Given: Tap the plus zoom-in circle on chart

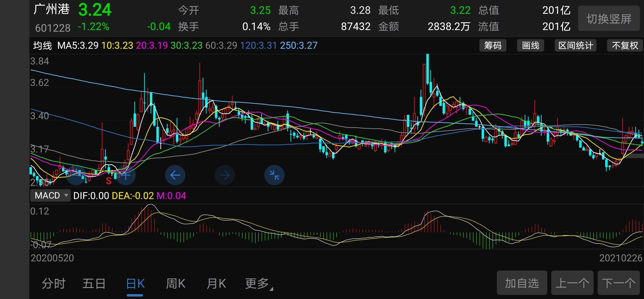Looking at the screenshot, I should (125, 175).
